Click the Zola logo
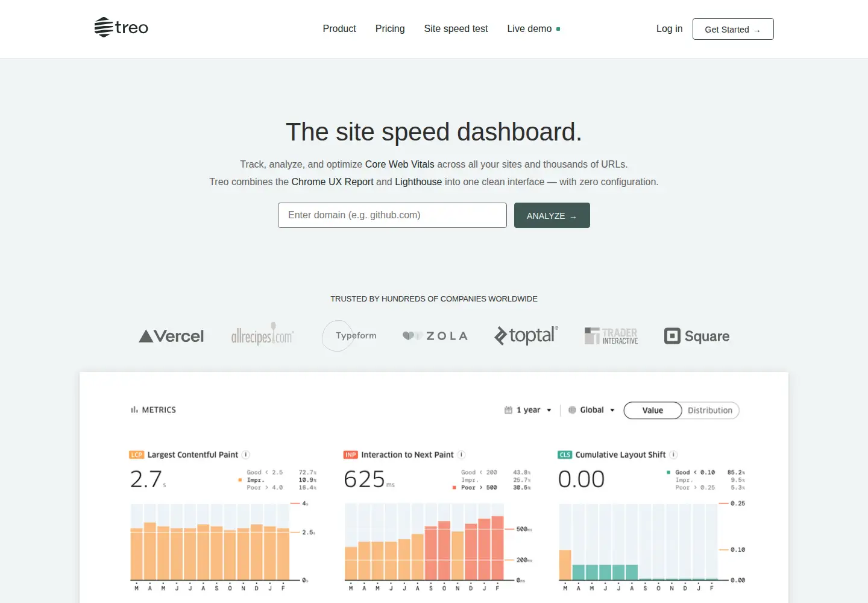This screenshot has width=868, height=603. point(435,336)
